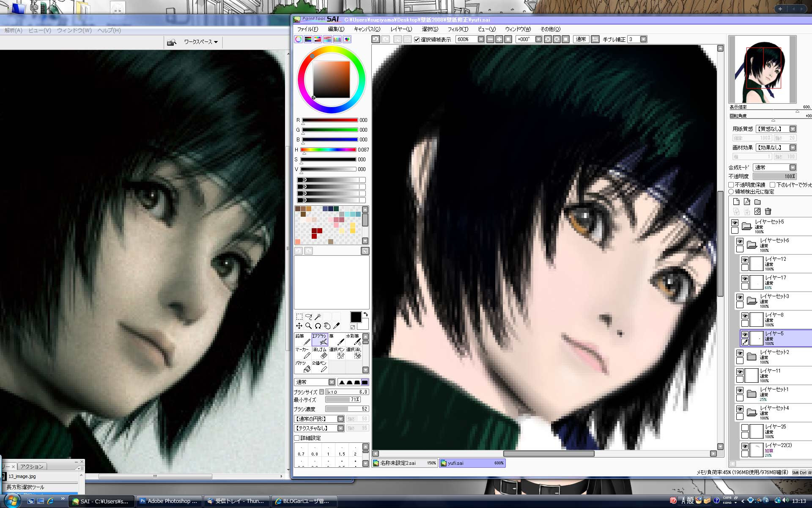The width and height of the screenshot is (812, 508).
Task: Select the eyedropper color picker tool
Action: click(337, 326)
